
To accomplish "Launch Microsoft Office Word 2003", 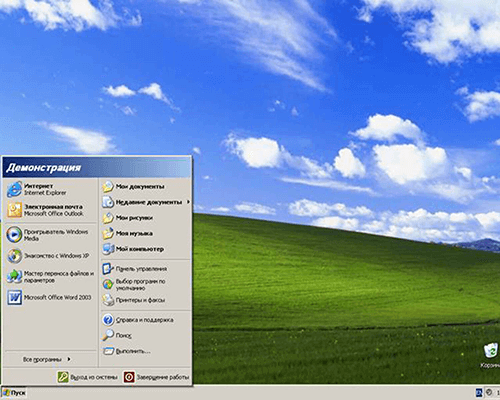I will [50, 297].
